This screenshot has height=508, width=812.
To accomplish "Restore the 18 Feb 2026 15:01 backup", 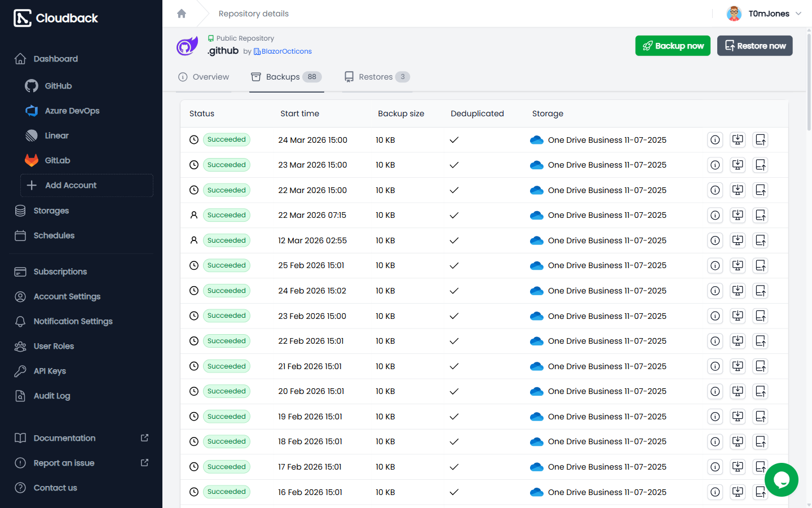I will point(761,441).
